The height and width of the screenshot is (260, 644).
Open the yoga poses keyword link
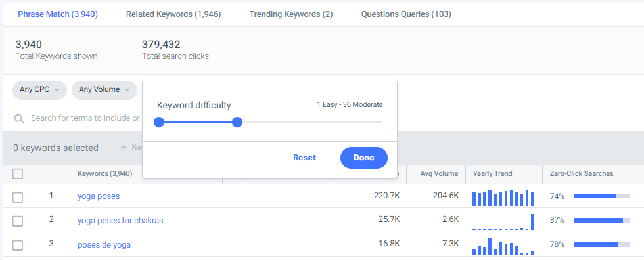coord(99,196)
